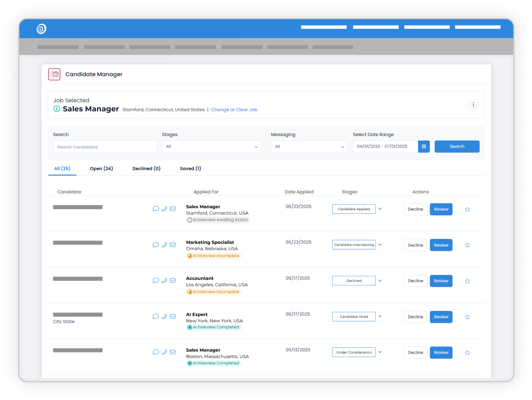Toggle the saved star on the Accountant row

pos(467,281)
